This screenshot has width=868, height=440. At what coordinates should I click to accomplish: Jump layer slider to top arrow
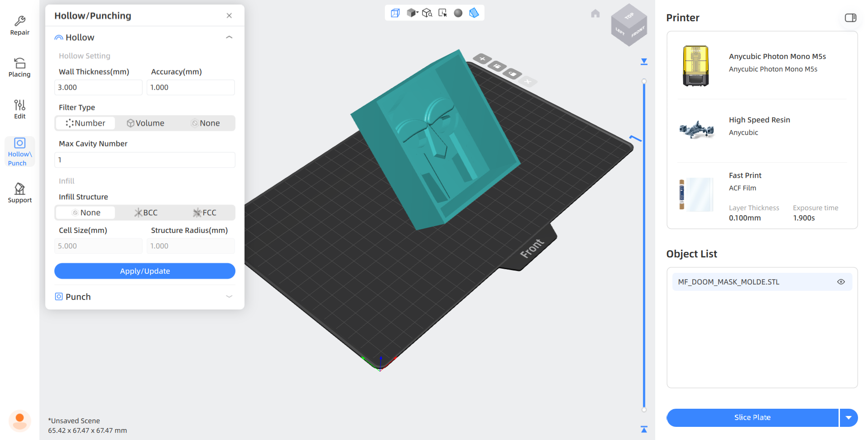click(x=644, y=62)
